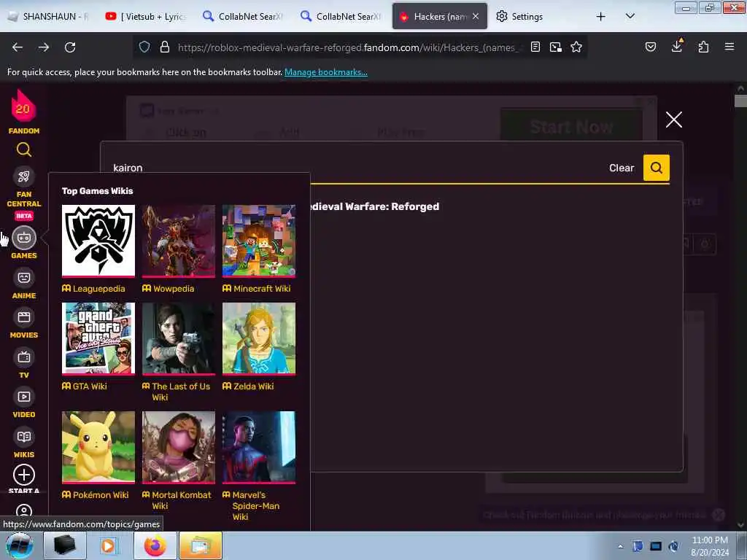Open Zelda Wiki thumbnail image

[x=259, y=338]
